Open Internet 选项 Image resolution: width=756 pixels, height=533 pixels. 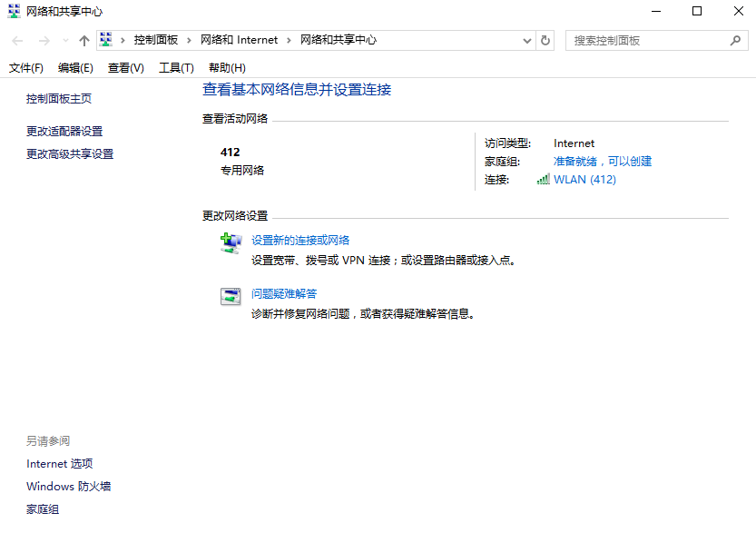coord(60,464)
